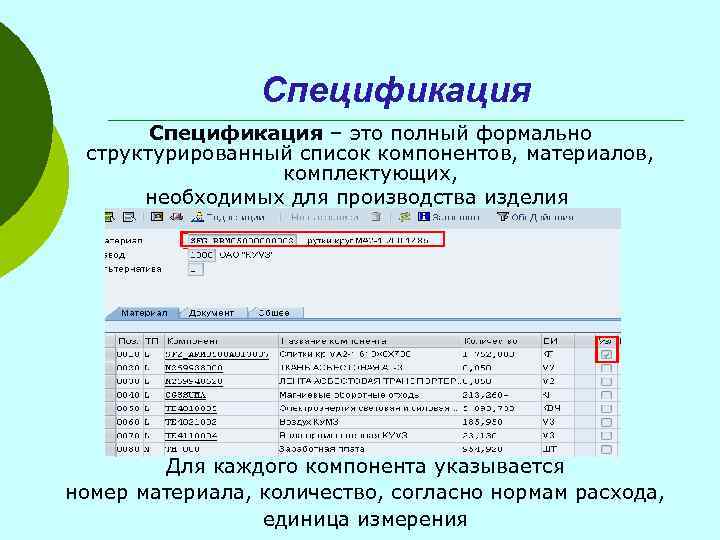This screenshot has width=720, height=540.
Task: Select position number 0080 cell
Action: pyautogui.click(x=128, y=449)
